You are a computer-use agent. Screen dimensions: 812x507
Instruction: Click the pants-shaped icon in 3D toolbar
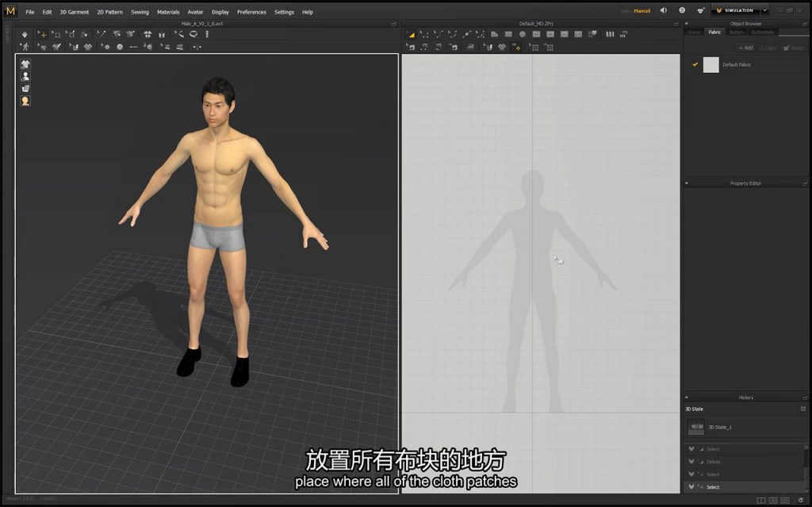click(x=162, y=34)
